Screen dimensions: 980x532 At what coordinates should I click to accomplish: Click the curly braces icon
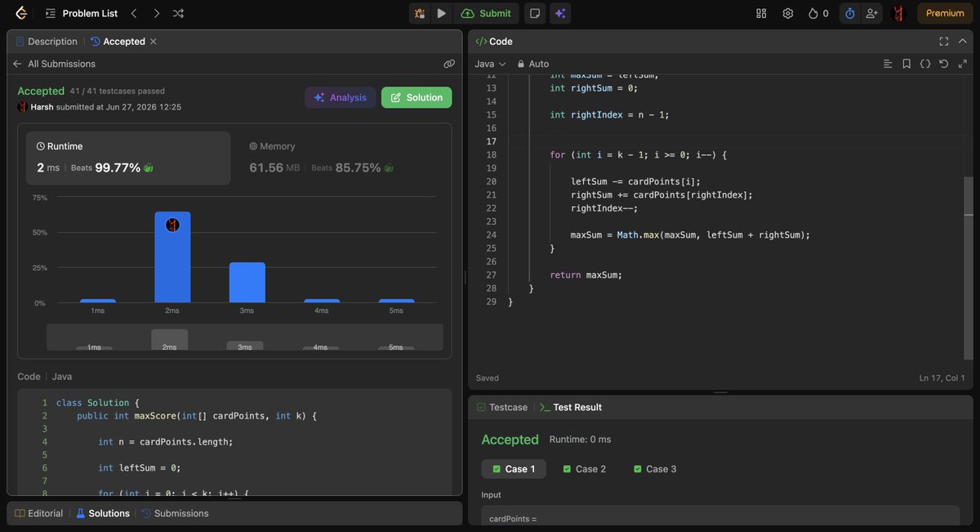click(x=925, y=64)
